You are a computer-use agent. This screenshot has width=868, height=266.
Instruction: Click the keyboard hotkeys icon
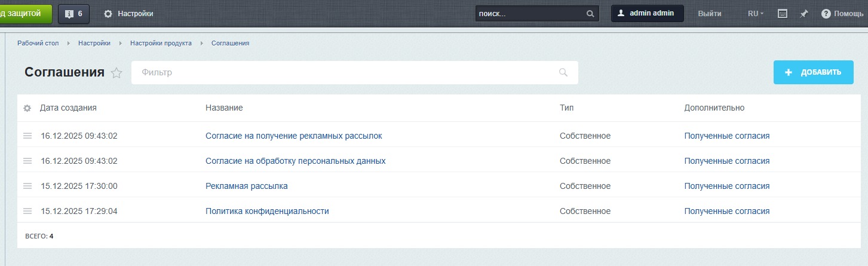[783, 14]
